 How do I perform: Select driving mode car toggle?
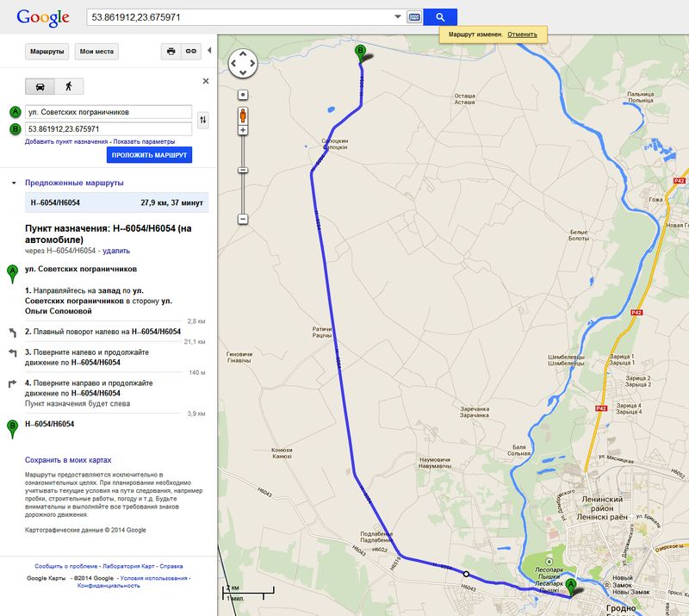[40, 86]
